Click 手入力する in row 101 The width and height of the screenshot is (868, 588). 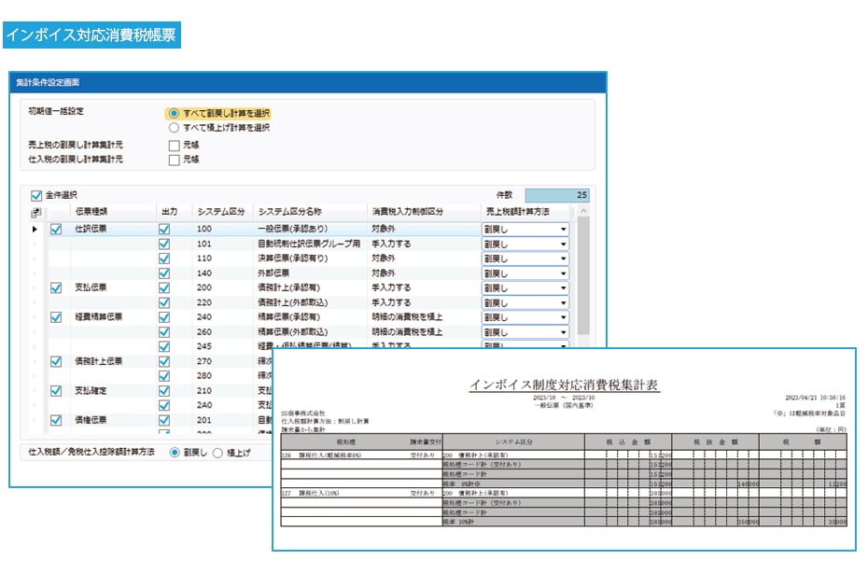[x=391, y=245]
